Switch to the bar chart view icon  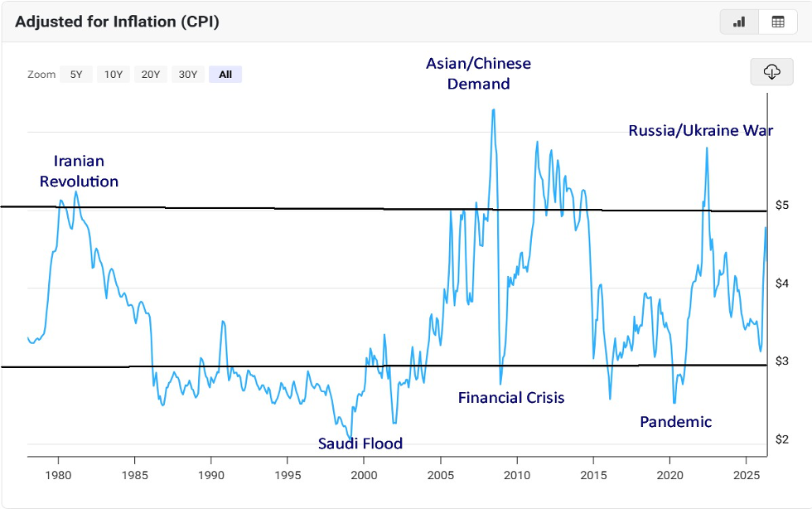(739, 22)
